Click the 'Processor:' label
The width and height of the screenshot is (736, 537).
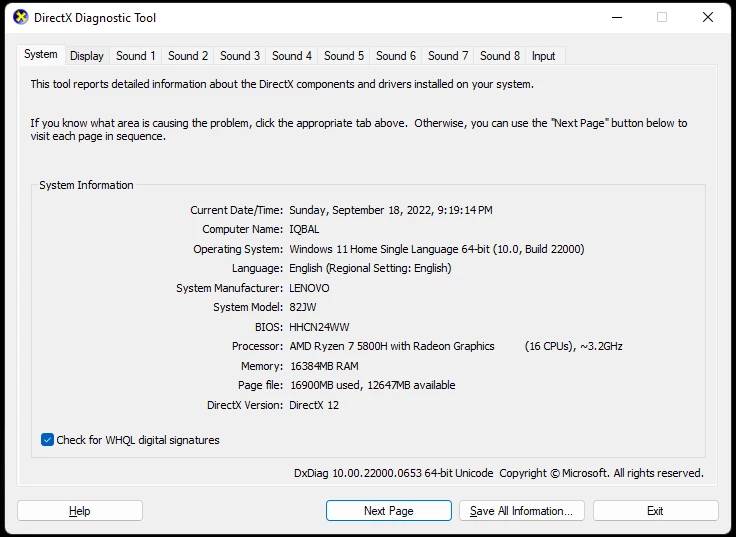[258, 346]
